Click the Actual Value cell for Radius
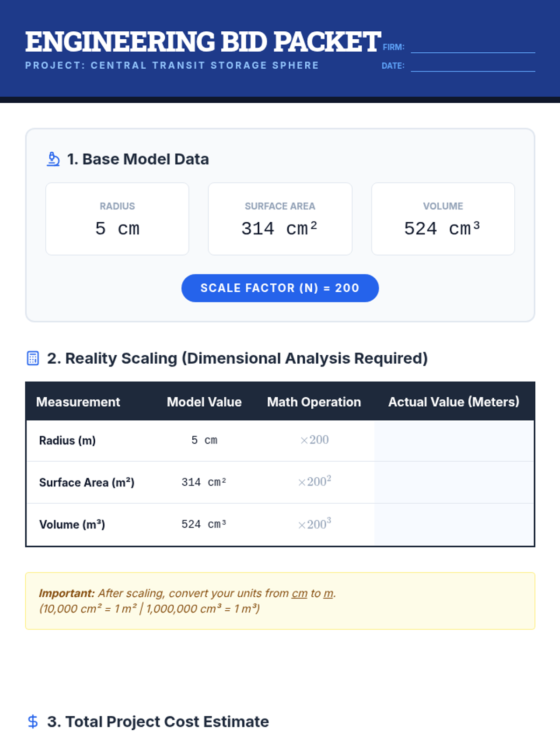 point(454,440)
